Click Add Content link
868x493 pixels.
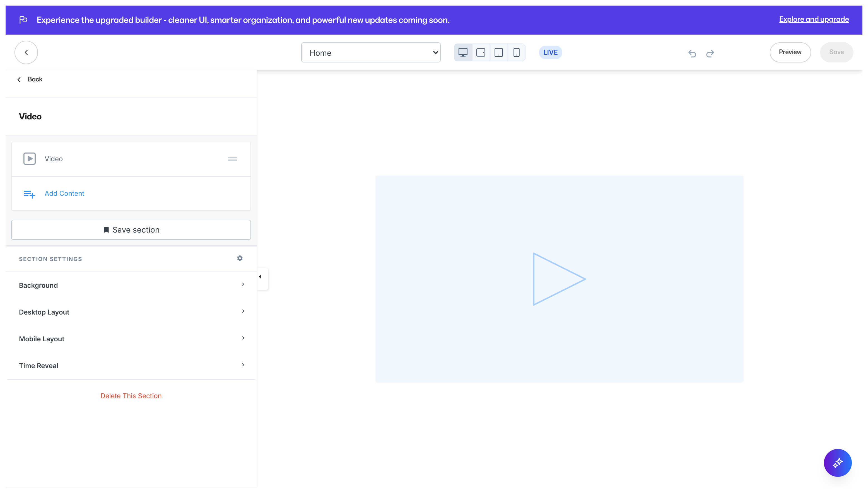point(64,193)
